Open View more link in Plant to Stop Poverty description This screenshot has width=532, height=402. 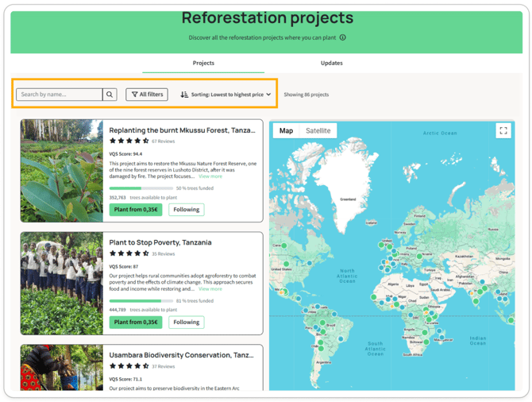pos(210,289)
